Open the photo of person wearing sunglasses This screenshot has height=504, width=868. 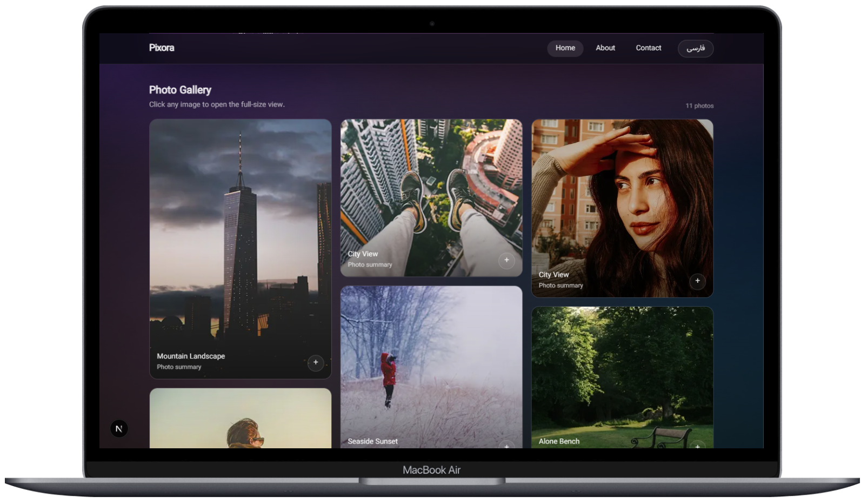point(241,418)
